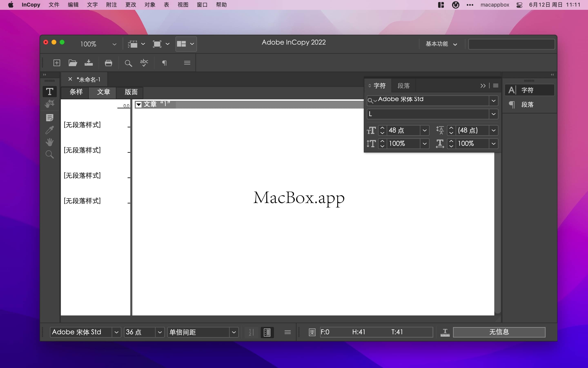This screenshot has height=368, width=588.
Task: Open the 字符 panel in right dock
Action: coord(530,90)
